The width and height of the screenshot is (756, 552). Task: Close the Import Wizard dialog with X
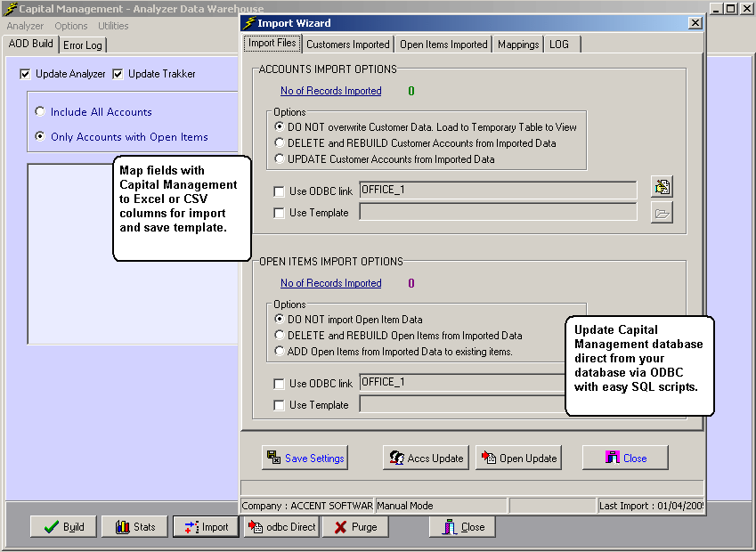click(x=695, y=22)
